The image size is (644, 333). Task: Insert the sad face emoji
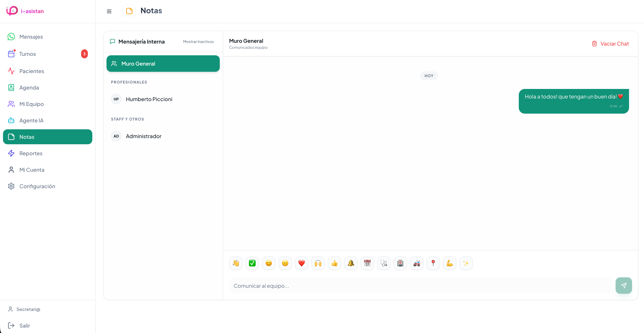click(285, 263)
